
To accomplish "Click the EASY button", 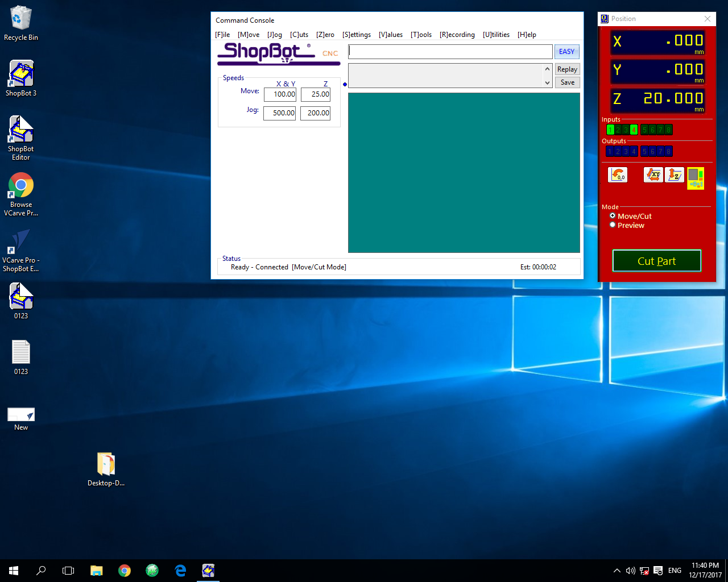I will [566, 52].
